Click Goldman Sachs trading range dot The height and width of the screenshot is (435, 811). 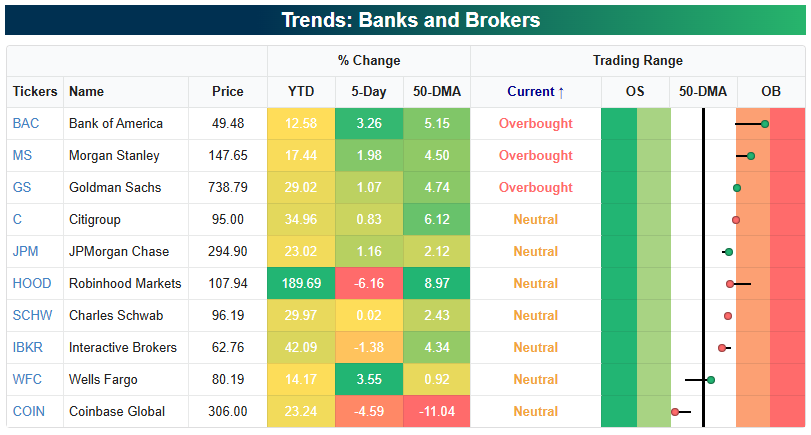tap(737, 188)
